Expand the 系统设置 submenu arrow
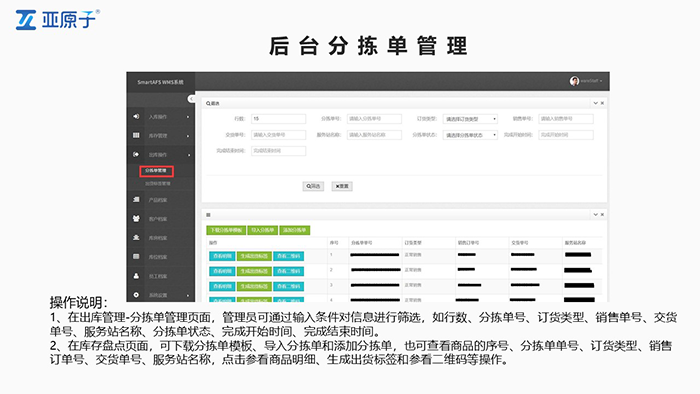The width and height of the screenshot is (700, 394). pyautogui.click(x=188, y=295)
